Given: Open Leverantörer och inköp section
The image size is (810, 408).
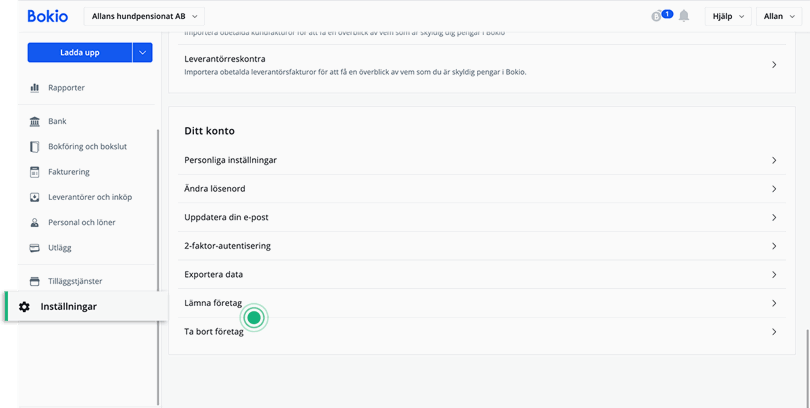Looking at the screenshot, I should pos(90,197).
